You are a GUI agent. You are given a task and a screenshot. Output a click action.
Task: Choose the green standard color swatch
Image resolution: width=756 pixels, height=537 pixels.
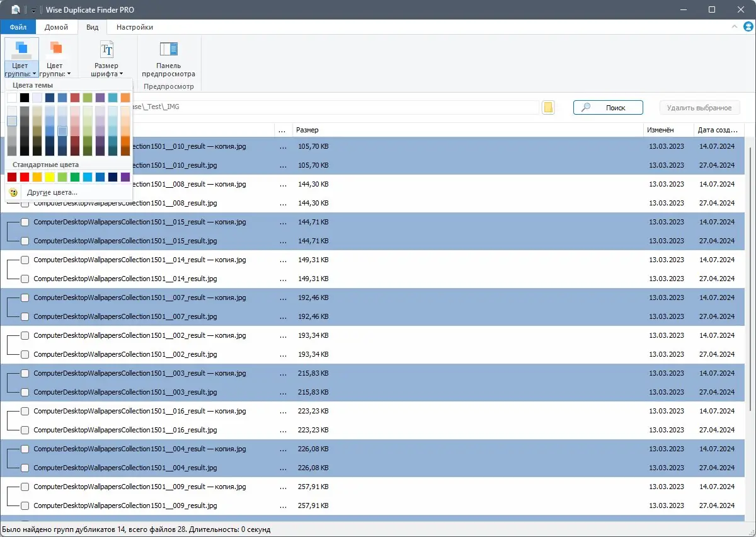(75, 177)
